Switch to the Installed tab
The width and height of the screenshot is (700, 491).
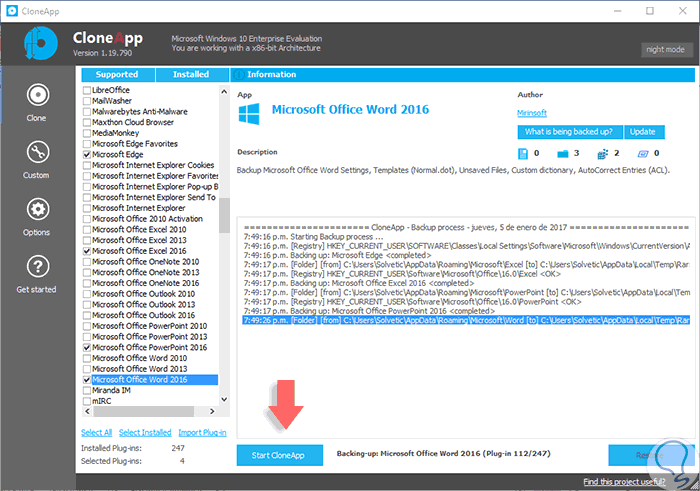(x=192, y=75)
